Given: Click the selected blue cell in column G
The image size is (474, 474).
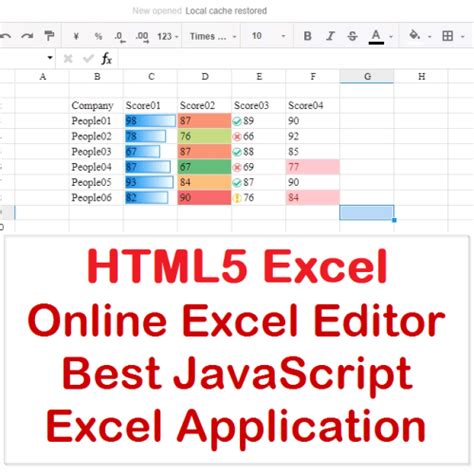Looking at the screenshot, I should point(367,213).
